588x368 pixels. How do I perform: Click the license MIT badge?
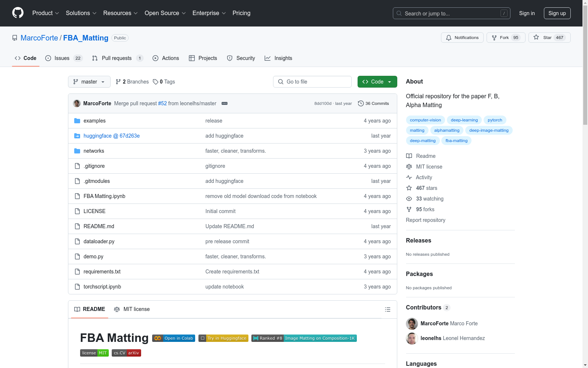click(94, 353)
